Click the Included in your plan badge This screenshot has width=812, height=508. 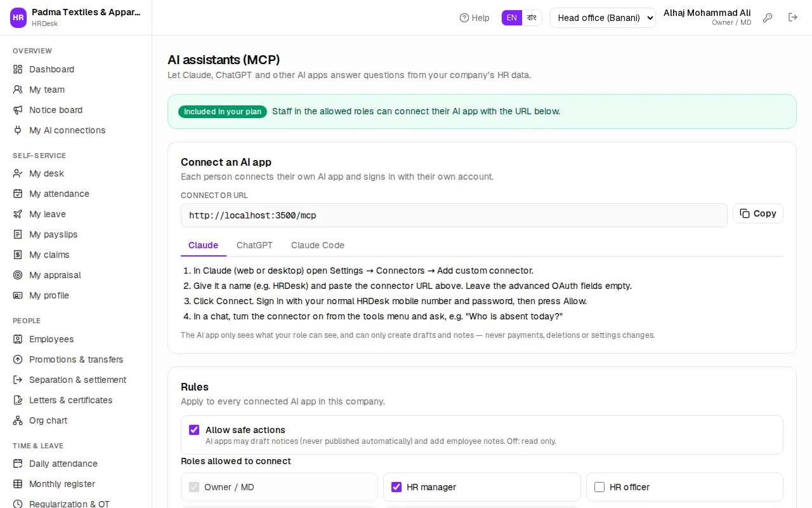pos(223,112)
